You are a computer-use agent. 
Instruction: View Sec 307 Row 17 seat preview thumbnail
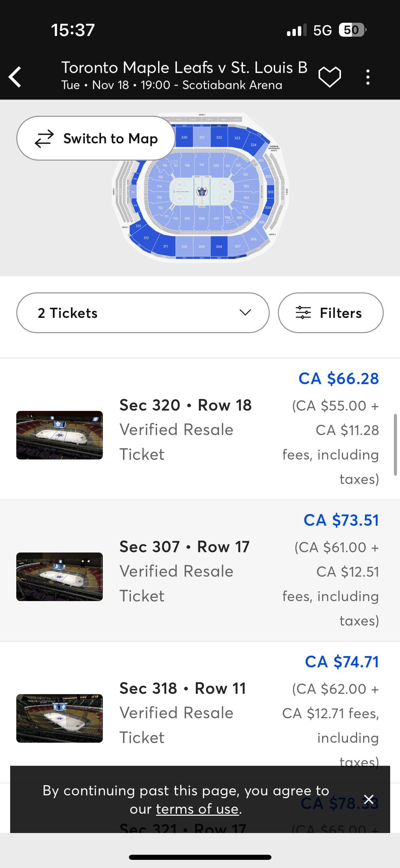tap(59, 577)
